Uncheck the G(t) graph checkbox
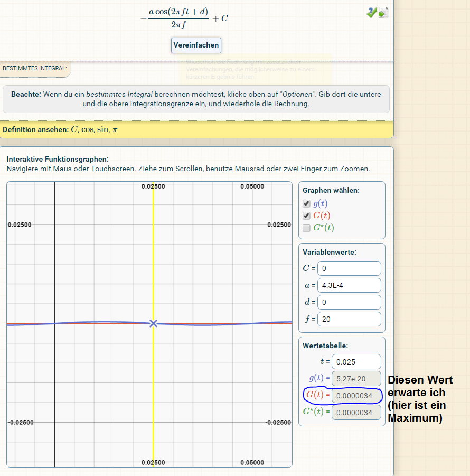Screen dimensions: 470x476 306,216
